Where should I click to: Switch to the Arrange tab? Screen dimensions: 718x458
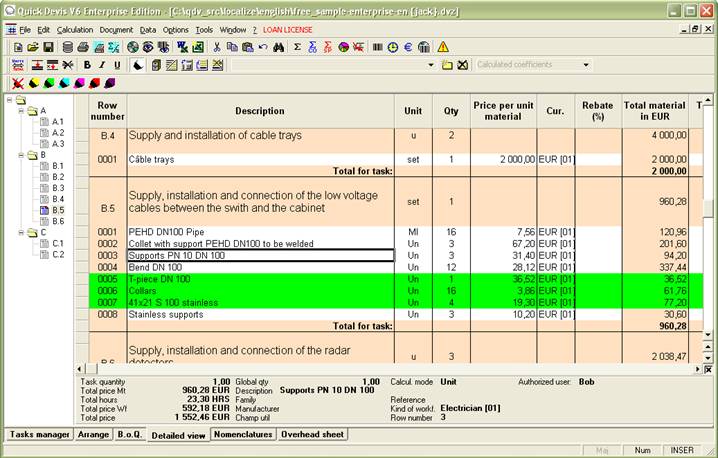coord(93,434)
